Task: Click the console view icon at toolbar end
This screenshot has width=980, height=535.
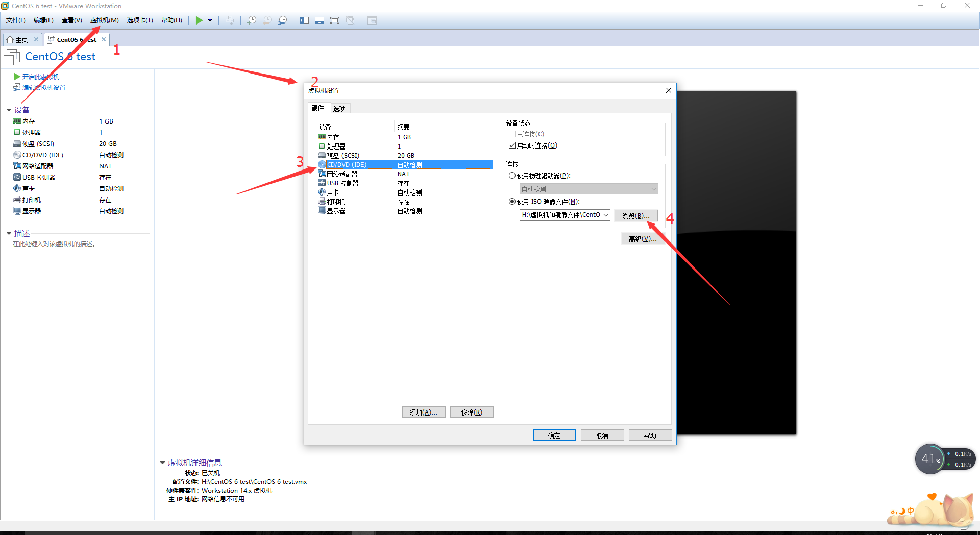Action: coord(372,20)
